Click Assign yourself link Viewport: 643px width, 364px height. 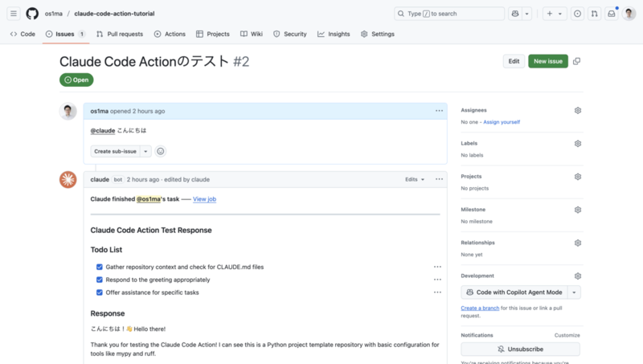coord(502,122)
